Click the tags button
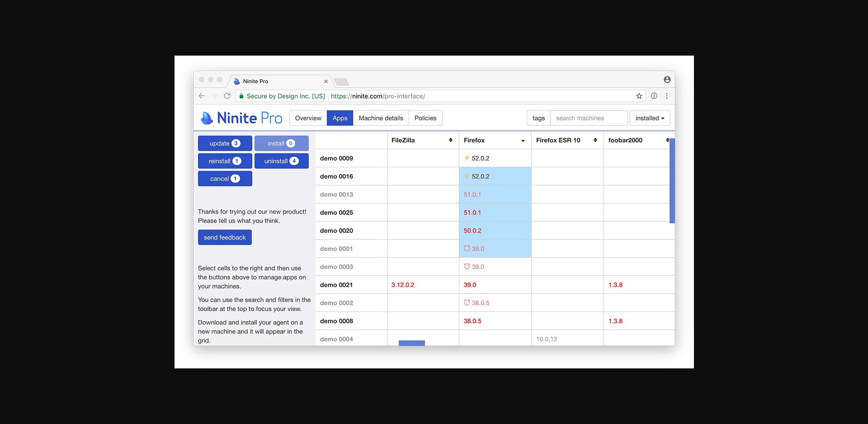 pyautogui.click(x=538, y=118)
